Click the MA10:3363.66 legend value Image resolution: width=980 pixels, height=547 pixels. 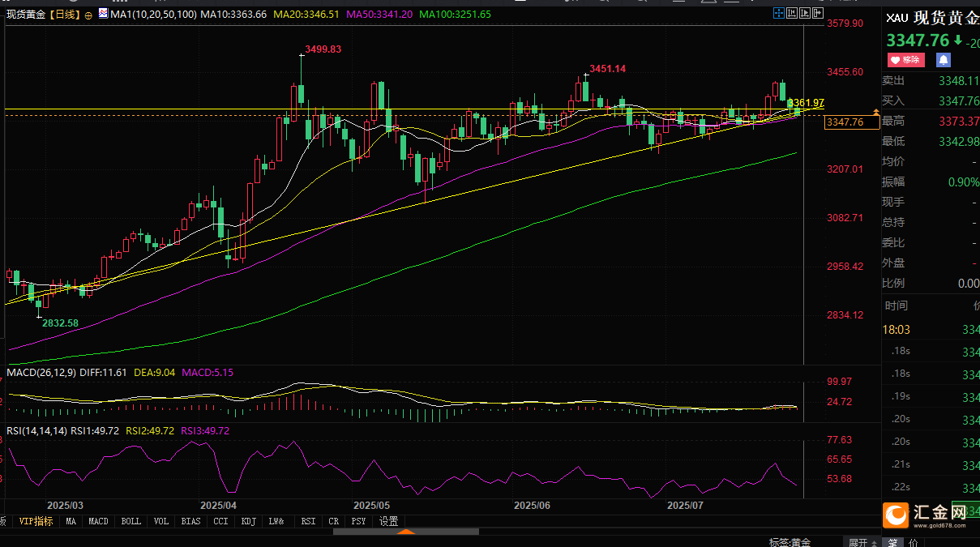(x=233, y=15)
